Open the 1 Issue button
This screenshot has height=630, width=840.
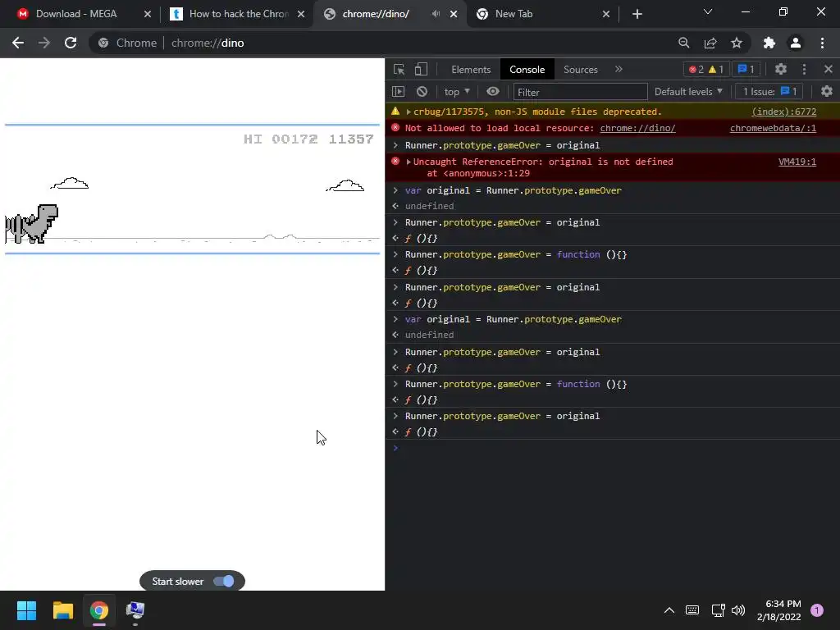[x=769, y=92]
